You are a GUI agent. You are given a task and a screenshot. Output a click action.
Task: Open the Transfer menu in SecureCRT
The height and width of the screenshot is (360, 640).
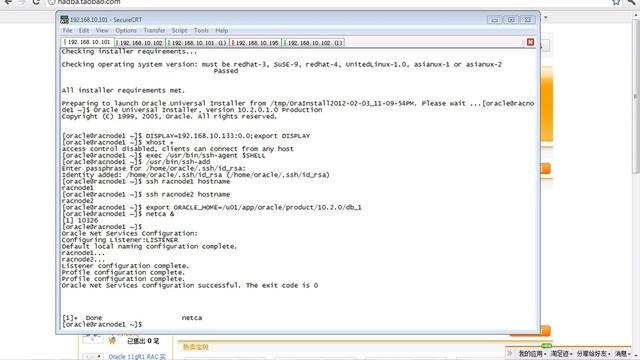[x=154, y=31]
